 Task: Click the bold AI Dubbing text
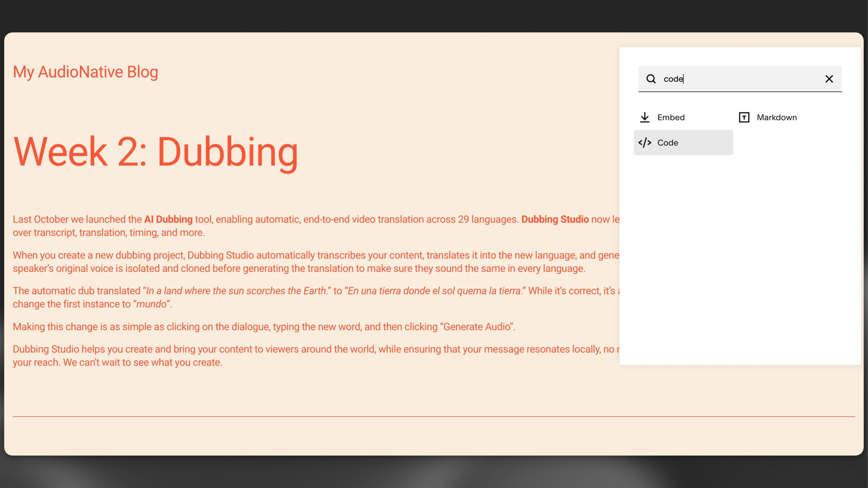pos(168,219)
